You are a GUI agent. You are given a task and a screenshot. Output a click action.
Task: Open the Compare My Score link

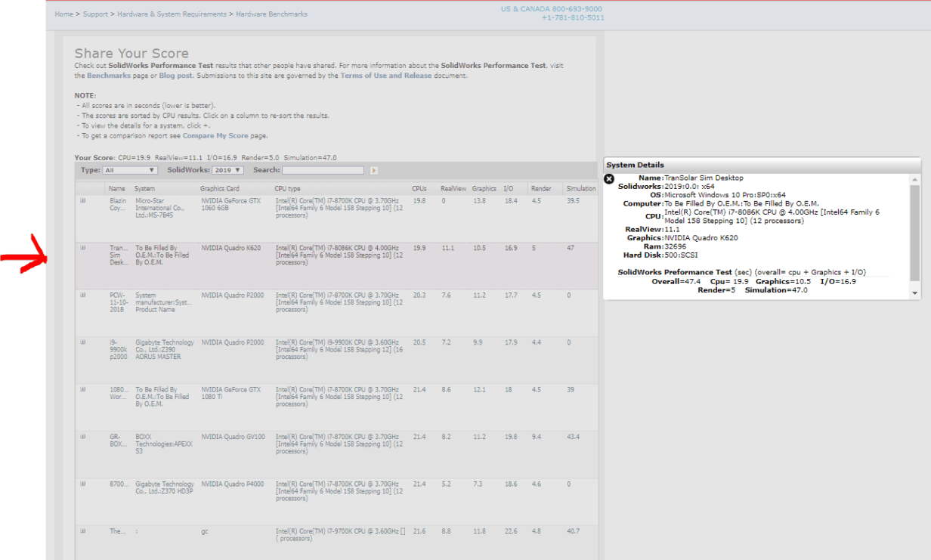tap(215, 136)
